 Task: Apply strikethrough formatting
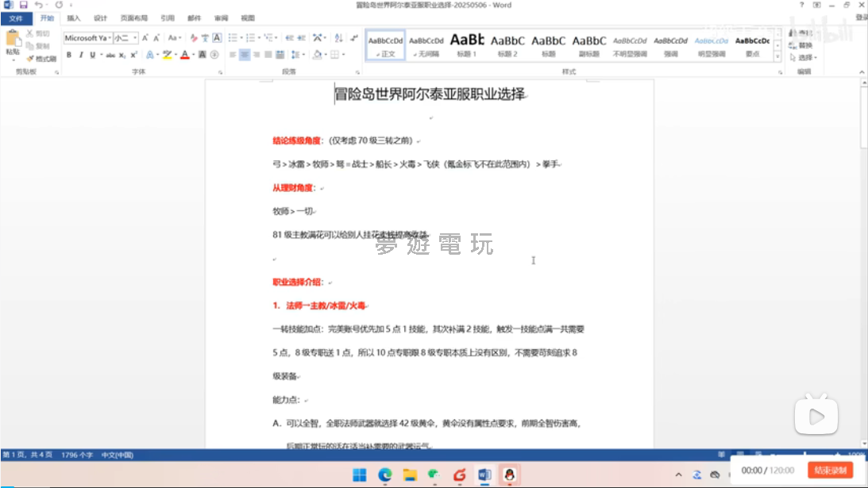pos(110,55)
